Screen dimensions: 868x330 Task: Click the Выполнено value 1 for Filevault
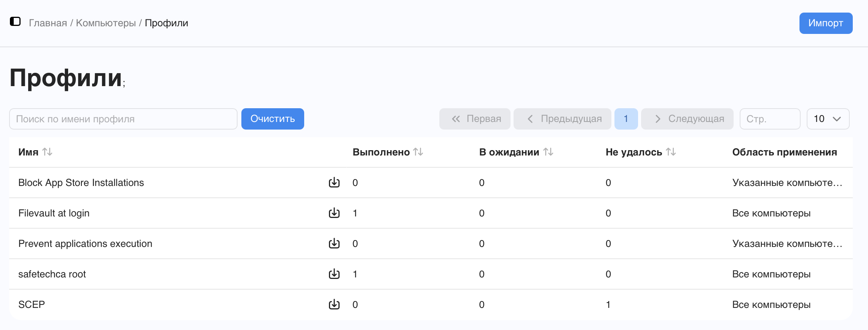click(x=355, y=213)
